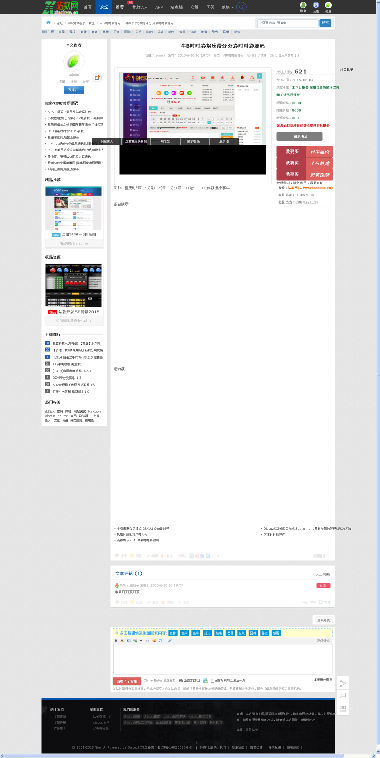Click the home icon in breadcrumb
Image resolution: width=380 pixels, height=758 pixels.
point(48,23)
